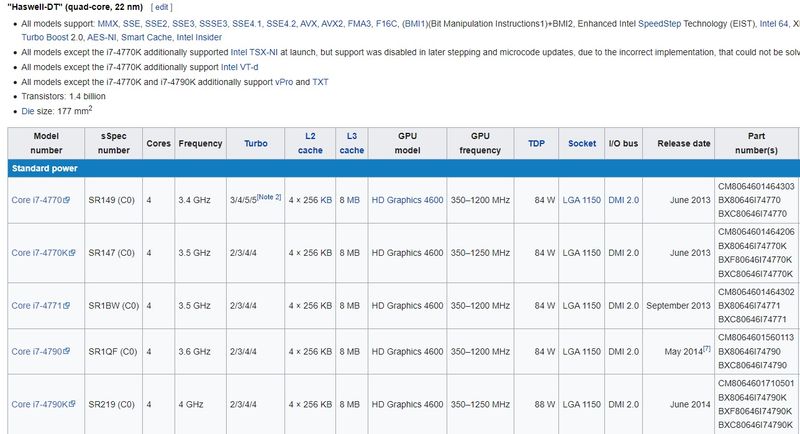Screen dimensions: 800x434
Task: Open the Core i7-4790 external link
Action: pyautogui.click(x=40, y=351)
